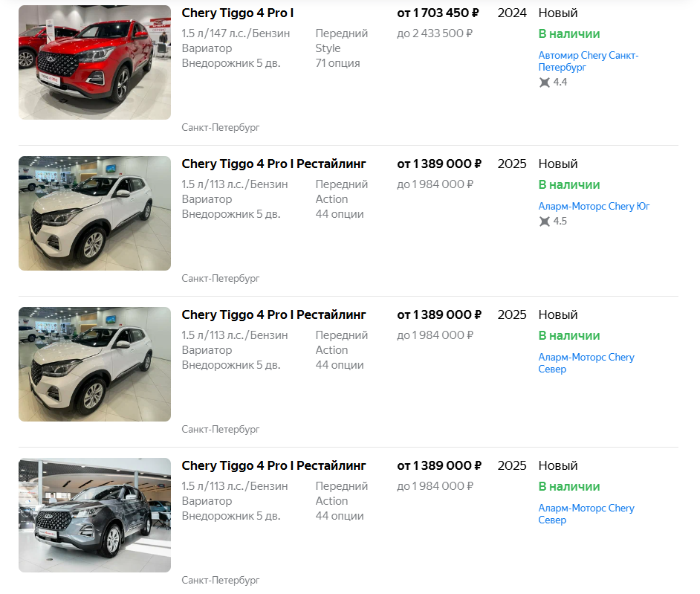Click the 4.5 dealer rating icon
Screen dimensions: 700x594
[x=544, y=222]
